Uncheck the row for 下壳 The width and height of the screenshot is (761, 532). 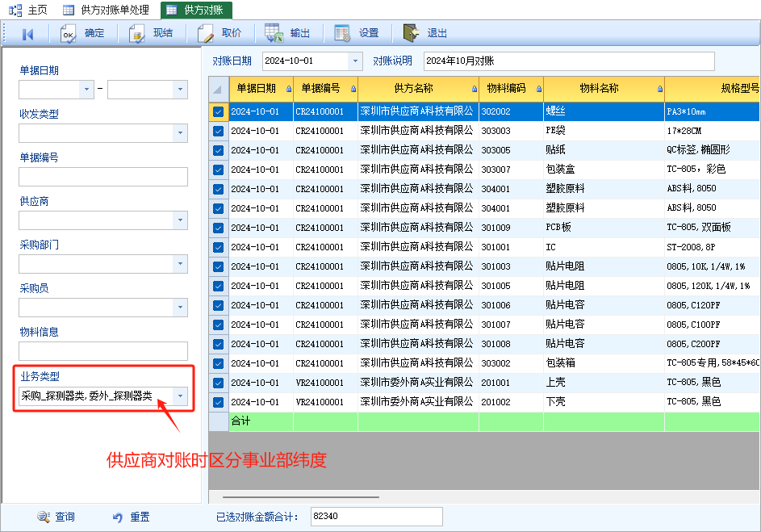click(219, 402)
